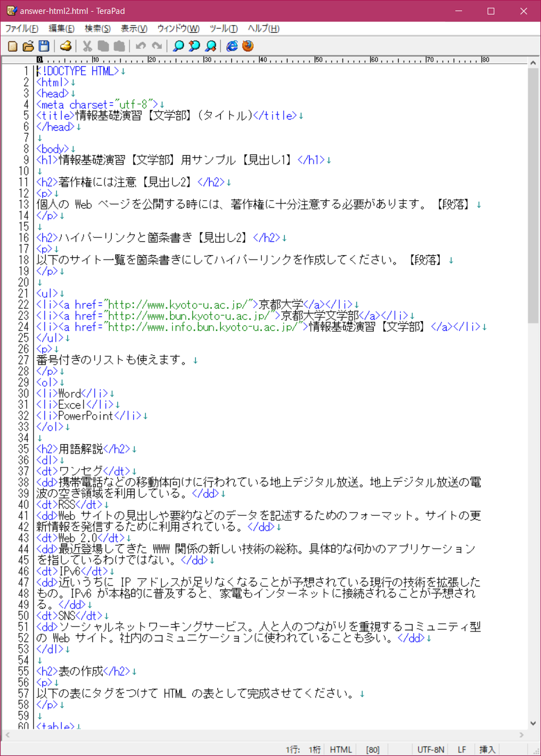Click the LF line ending indicator

pyautogui.click(x=461, y=749)
